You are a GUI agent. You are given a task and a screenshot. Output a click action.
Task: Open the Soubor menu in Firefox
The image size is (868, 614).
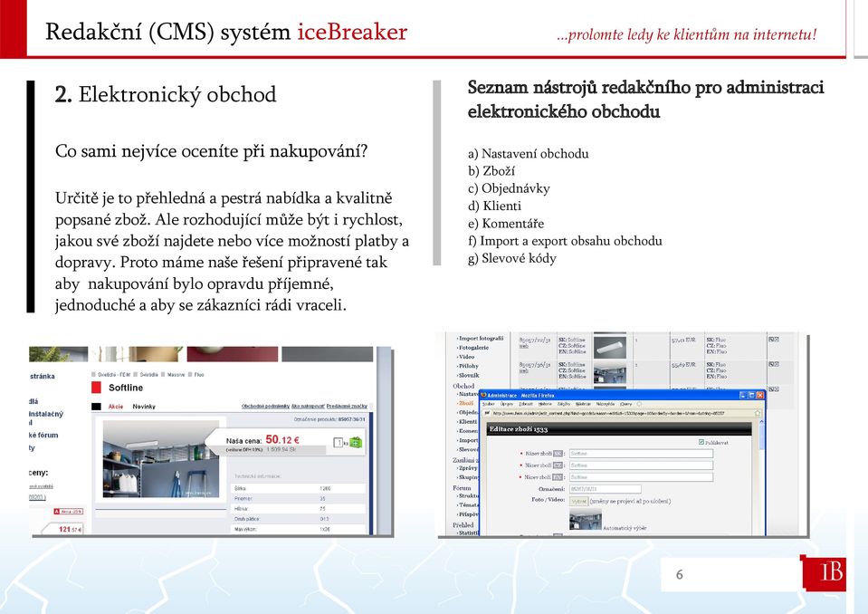point(489,404)
